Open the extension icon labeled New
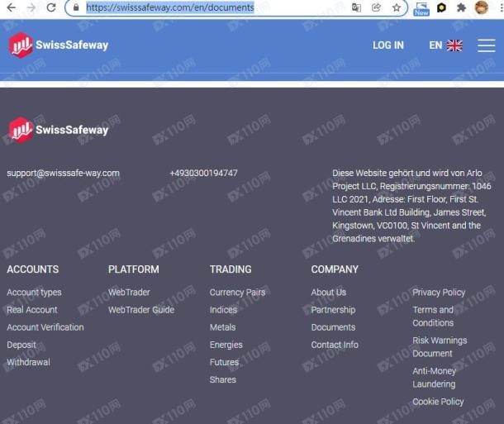 click(421, 9)
